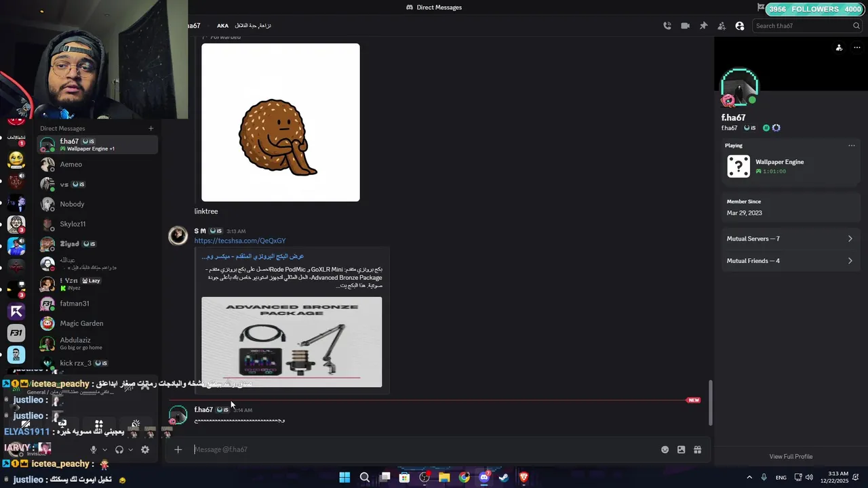Show hidden tray icons chevron
The image size is (868, 488).
tap(749, 477)
